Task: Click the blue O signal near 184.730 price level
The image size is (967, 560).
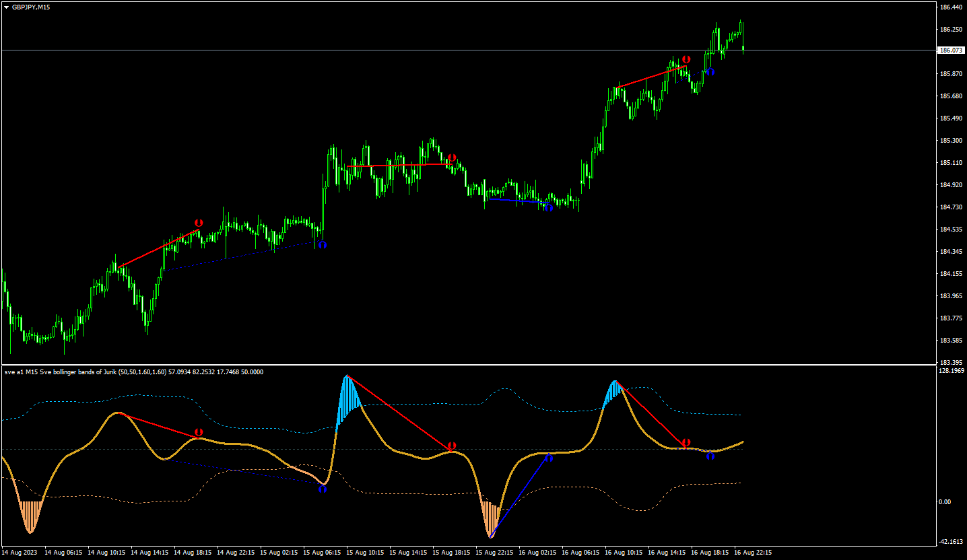Action: [548, 208]
